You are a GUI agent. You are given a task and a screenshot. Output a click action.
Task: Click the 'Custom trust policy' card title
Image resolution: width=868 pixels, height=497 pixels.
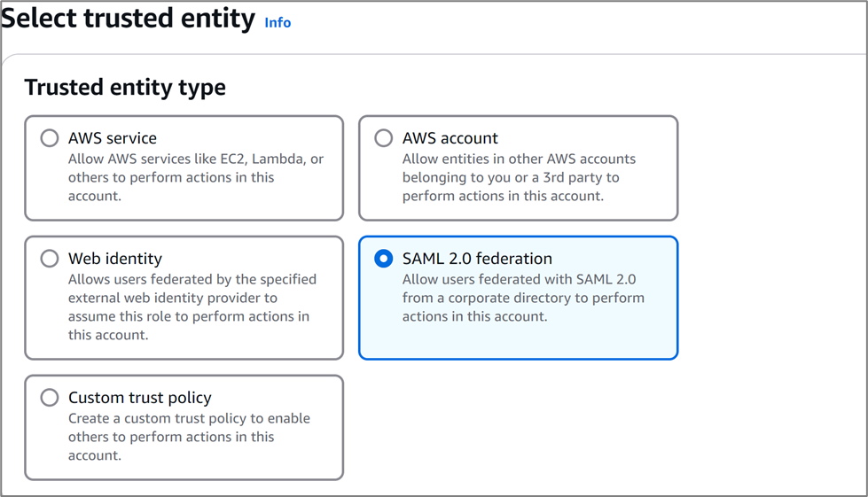pyautogui.click(x=140, y=398)
